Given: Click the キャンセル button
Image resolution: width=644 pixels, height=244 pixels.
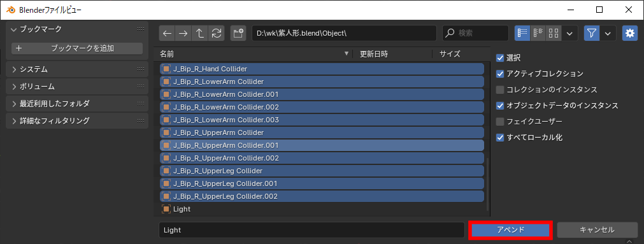Looking at the screenshot, I should click(x=597, y=230).
